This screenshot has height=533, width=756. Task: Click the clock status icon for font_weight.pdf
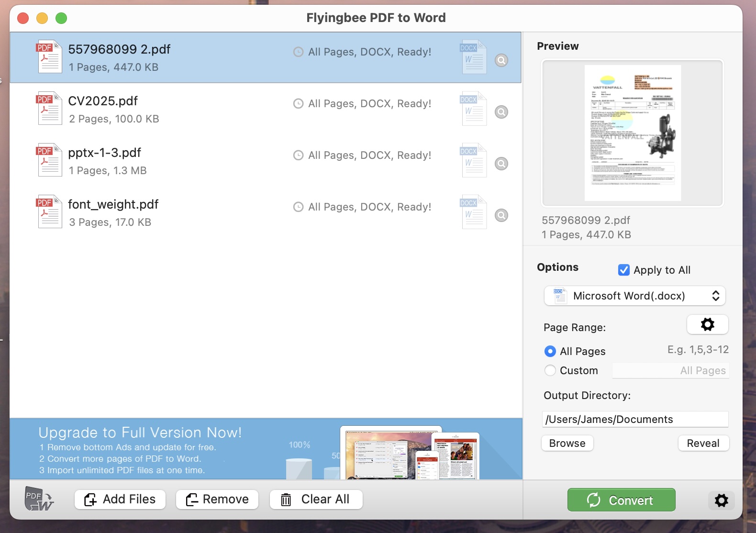(298, 207)
